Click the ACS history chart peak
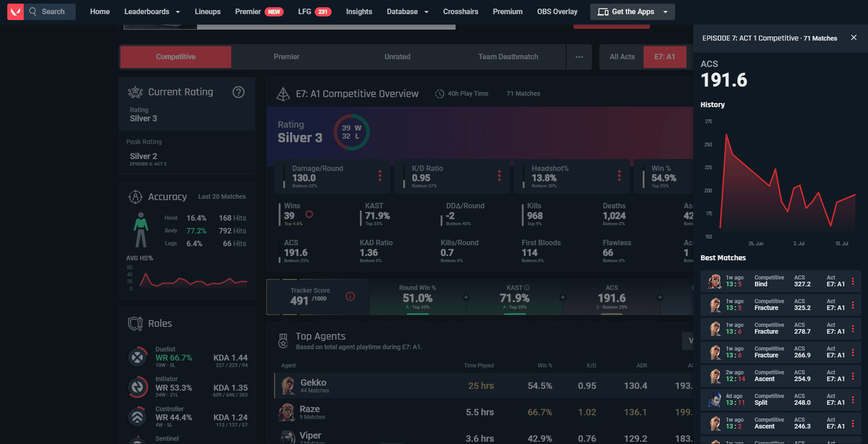868x444 pixels. point(726,135)
